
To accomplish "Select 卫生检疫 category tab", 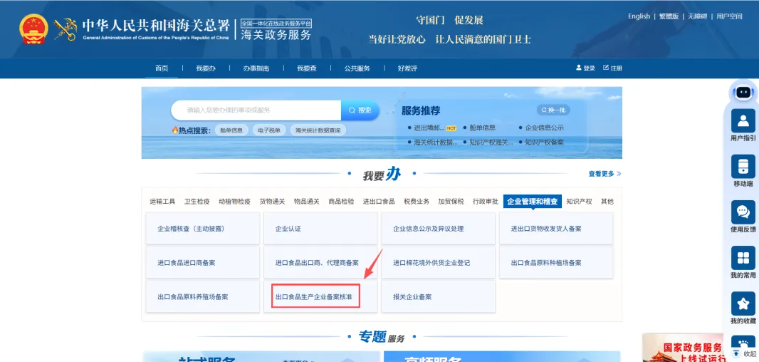I will [197, 201].
